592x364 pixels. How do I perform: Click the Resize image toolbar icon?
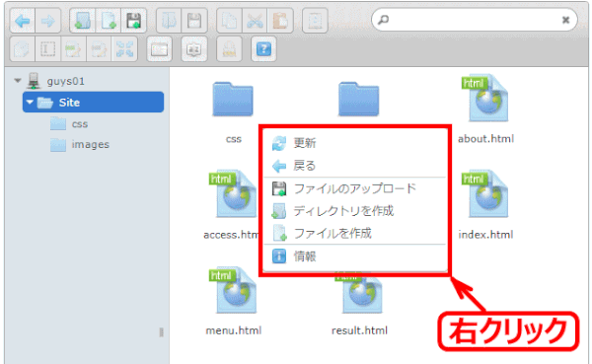(x=99, y=49)
